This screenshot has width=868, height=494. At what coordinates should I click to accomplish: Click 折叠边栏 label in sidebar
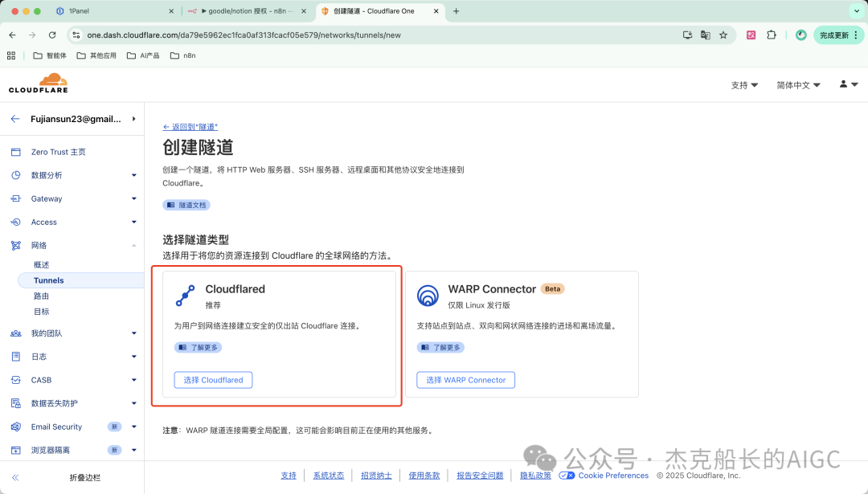click(x=84, y=477)
